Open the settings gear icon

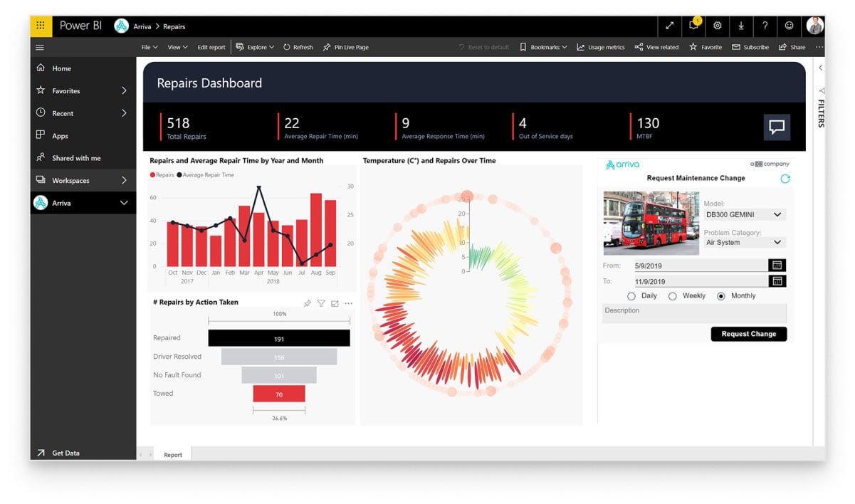[717, 26]
